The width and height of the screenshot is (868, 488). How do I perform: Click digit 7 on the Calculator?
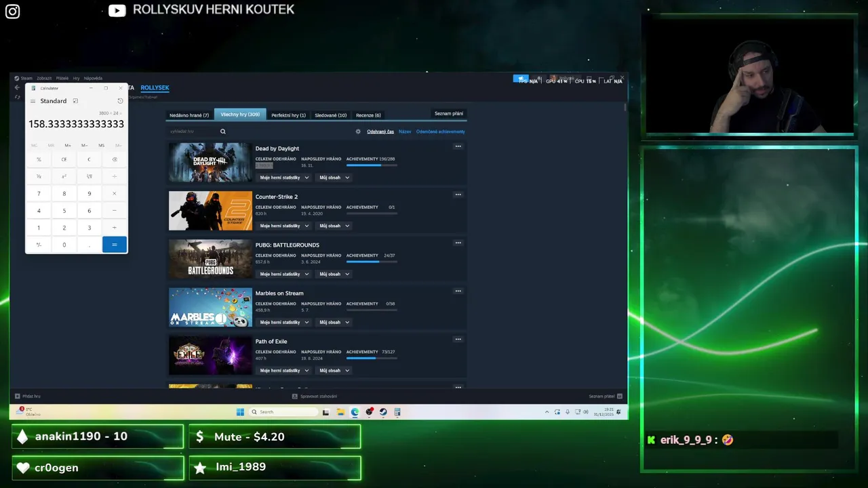[39, 193]
